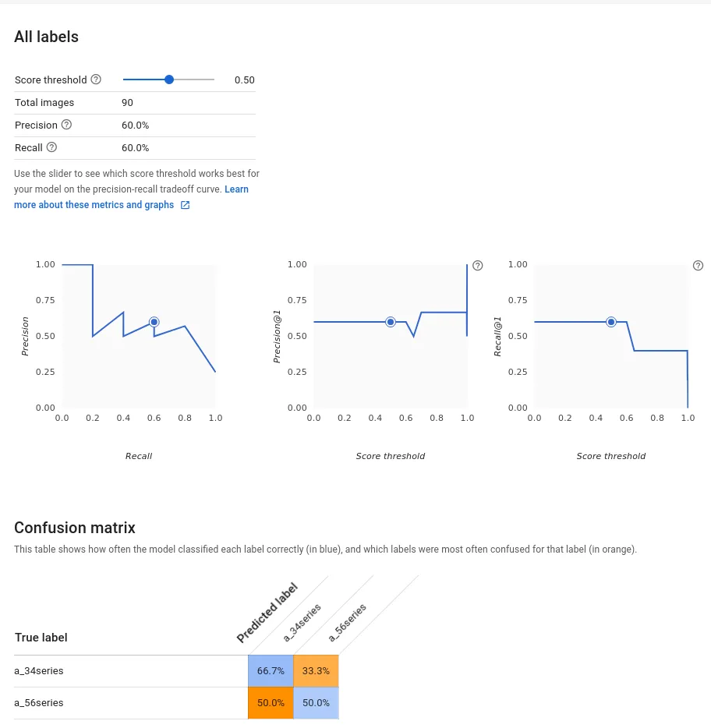Open help icon above the Precision@1 chart
Viewport: 711px width, 728px height.
(x=478, y=265)
